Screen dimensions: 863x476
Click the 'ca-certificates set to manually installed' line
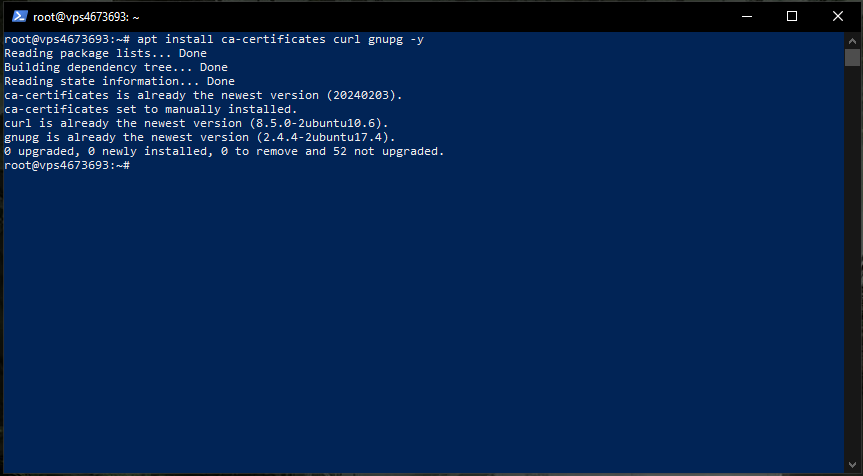150,109
